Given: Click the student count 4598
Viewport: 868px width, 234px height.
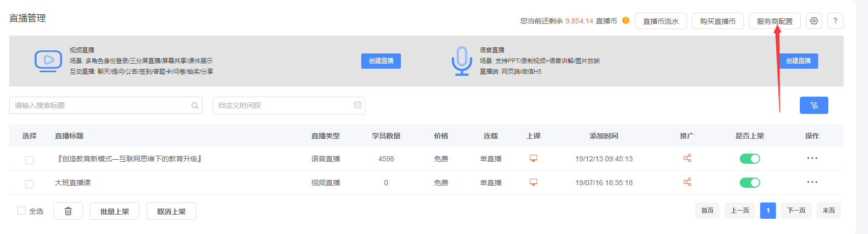Looking at the screenshot, I should coord(386,159).
